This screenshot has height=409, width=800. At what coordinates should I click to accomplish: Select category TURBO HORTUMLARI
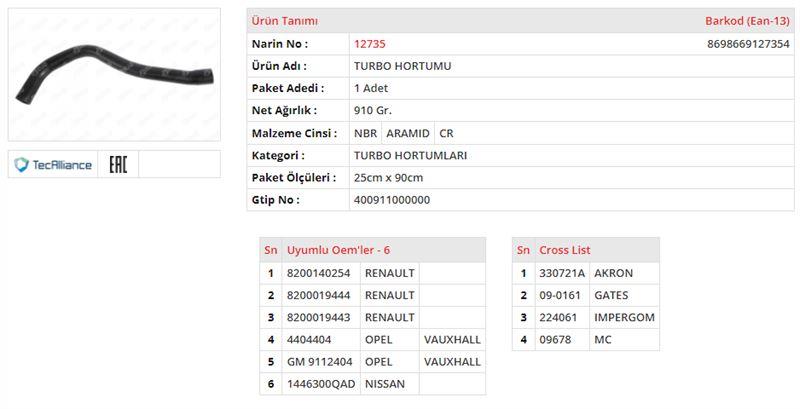(410, 156)
